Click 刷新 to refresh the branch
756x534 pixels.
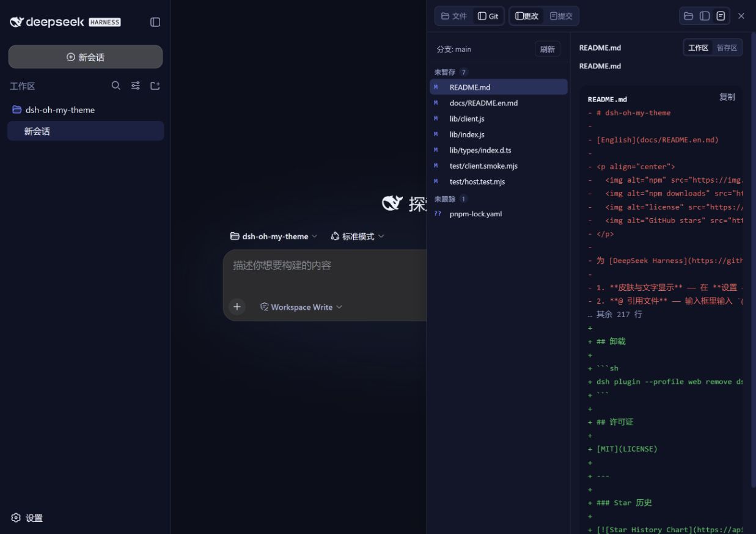pyautogui.click(x=548, y=49)
